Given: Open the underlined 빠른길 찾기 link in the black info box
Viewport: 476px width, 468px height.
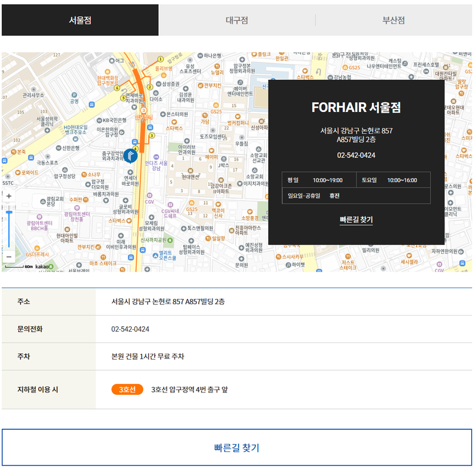Looking at the screenshot, I should 356,220.
